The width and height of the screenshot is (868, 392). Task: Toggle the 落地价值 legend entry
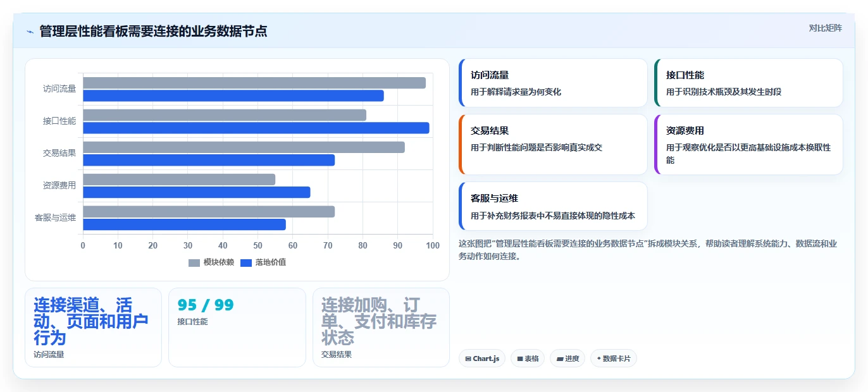(263, 262)
